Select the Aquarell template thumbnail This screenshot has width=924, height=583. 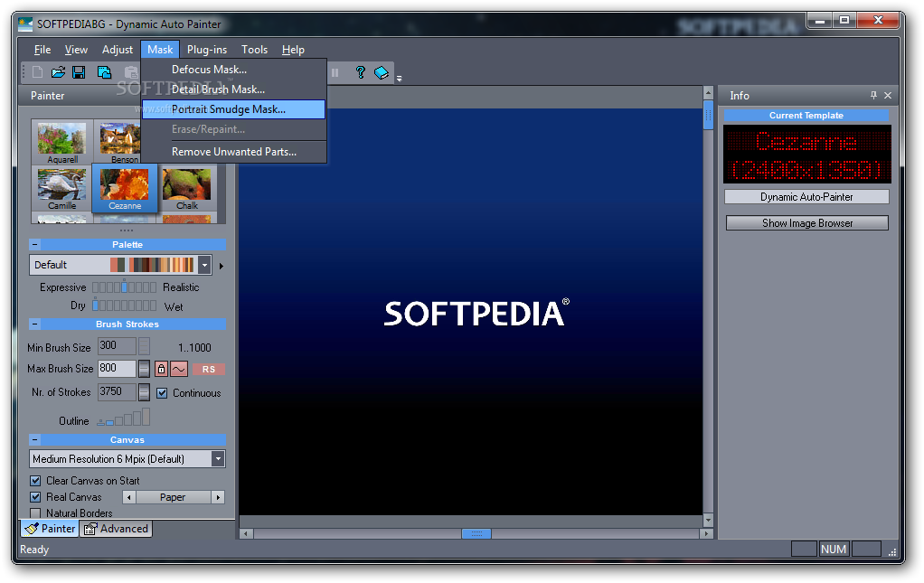[x=61, y=142]
